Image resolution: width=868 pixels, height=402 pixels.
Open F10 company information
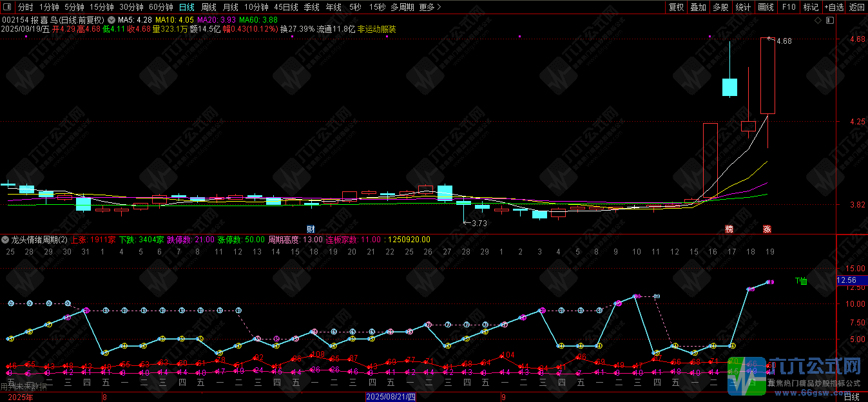pos(789,7)
